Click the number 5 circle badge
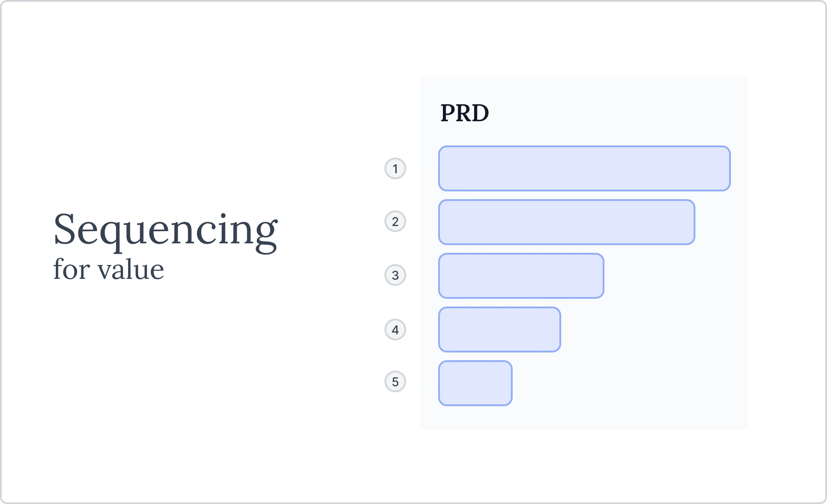Viewport: 827px width, 504px height. click(395, 381)
